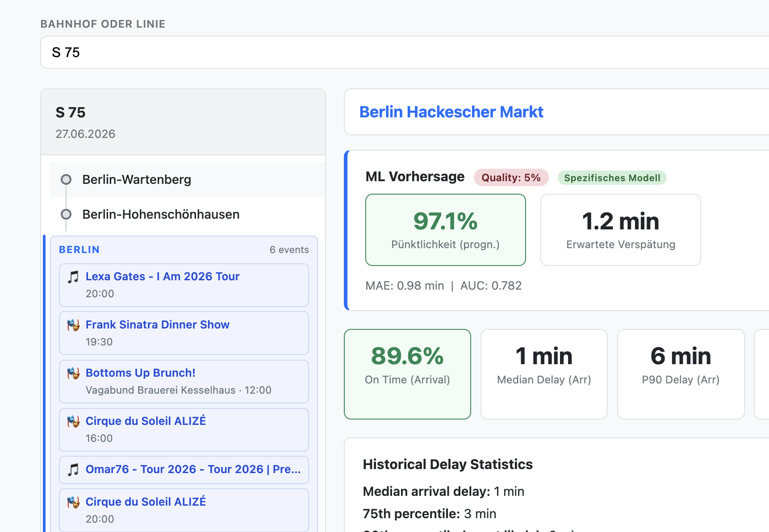The height and width of the screenshot is (532, 769).
Task: Open the Omar76 - Tour 2026 event link
Action: tap(193, 470)
